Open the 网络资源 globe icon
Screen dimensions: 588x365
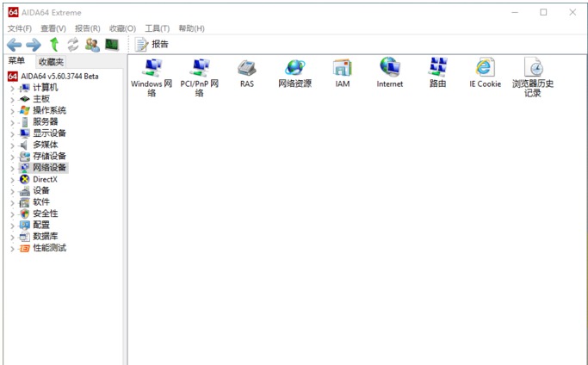(x=294, y=73)
